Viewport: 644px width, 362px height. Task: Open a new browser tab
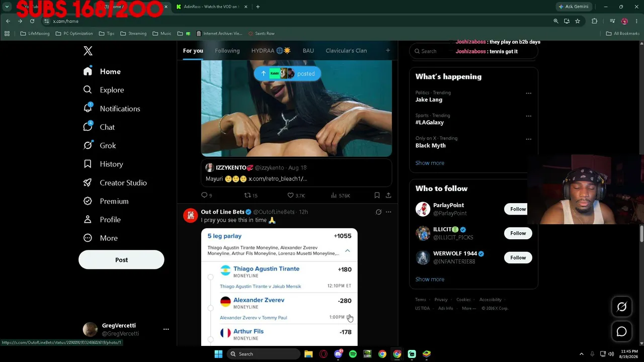pos(258,7)
